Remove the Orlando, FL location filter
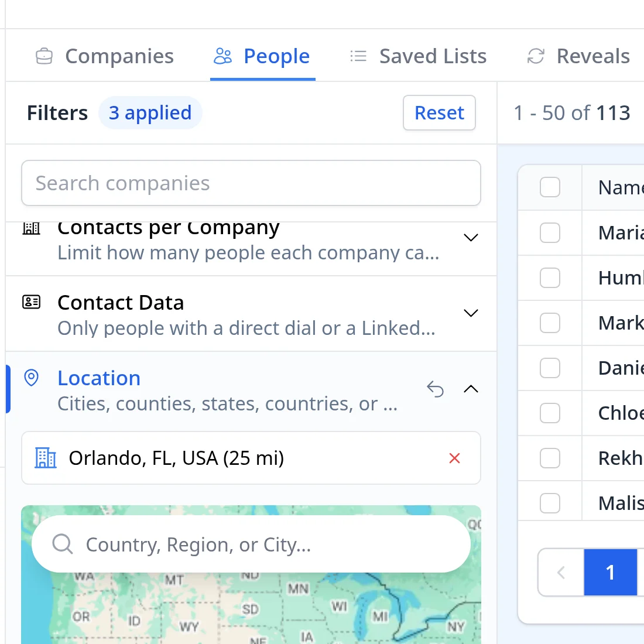Image resolution: width=644 pixels, height=644 pixels. pos(454,458)
